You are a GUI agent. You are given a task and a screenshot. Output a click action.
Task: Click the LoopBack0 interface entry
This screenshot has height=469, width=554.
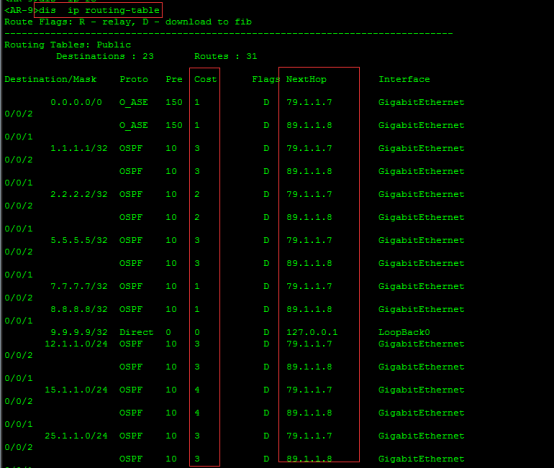click(x=404, y=333)
